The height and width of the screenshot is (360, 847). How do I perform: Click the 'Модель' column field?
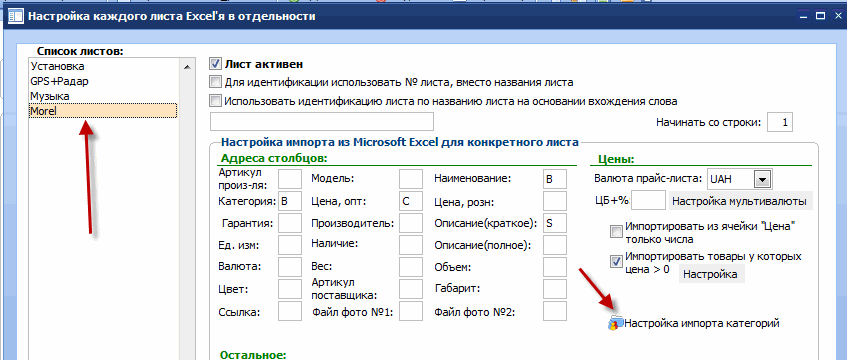click(x=411, y=179)
